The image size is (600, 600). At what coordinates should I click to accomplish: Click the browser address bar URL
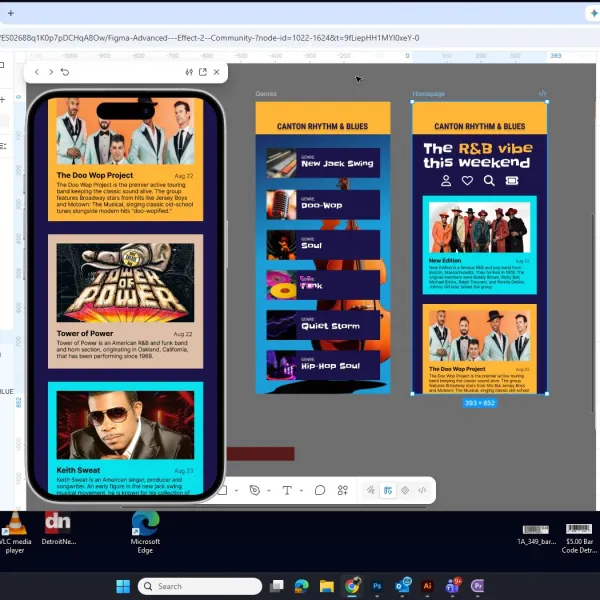210,38
